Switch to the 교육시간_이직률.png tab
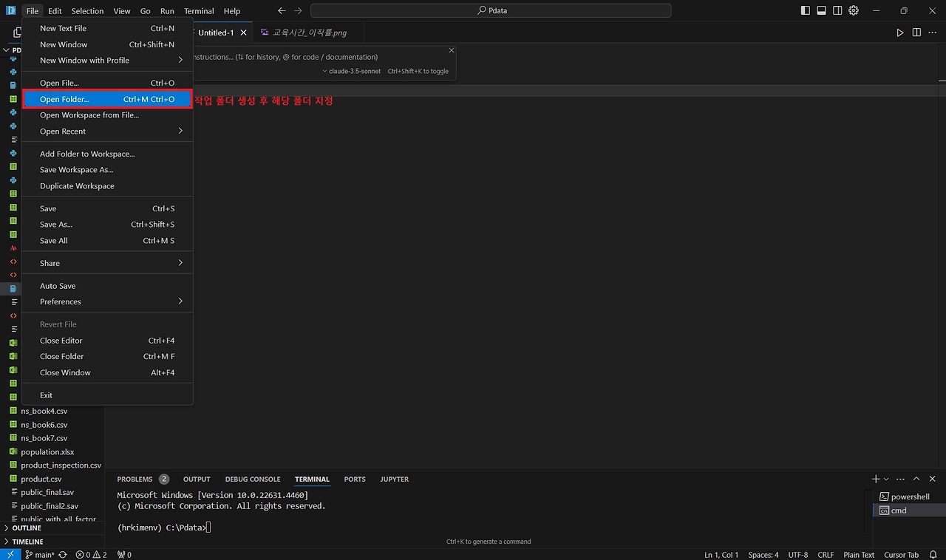This screenshot has width=946, height=560. pos(310,32)
